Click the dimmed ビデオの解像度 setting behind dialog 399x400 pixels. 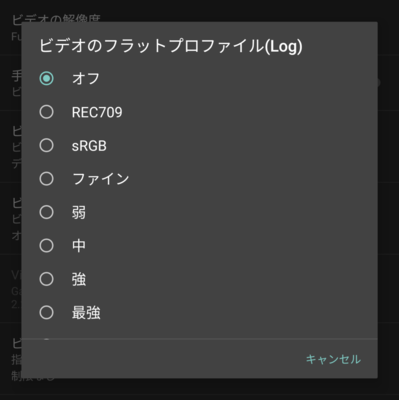tap(56, 19)
